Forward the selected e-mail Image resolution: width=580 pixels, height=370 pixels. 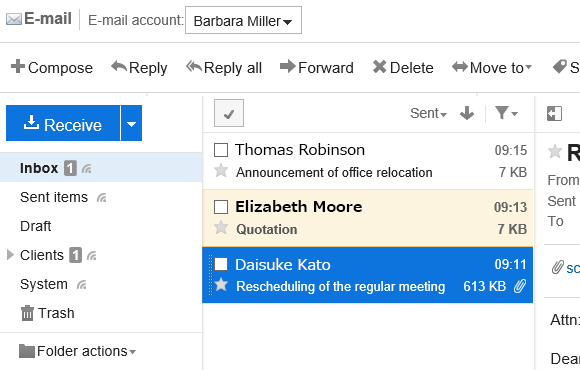tap(317, 68)
